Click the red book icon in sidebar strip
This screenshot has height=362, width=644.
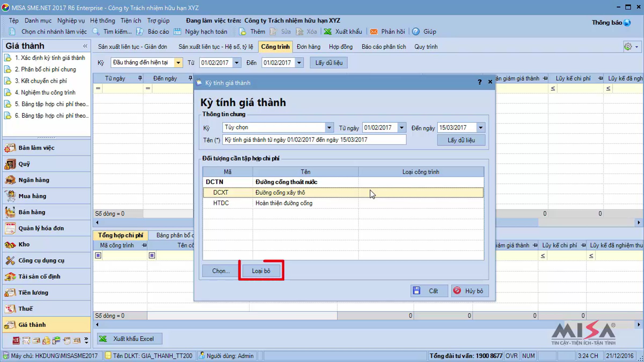[x=16, y=341]
